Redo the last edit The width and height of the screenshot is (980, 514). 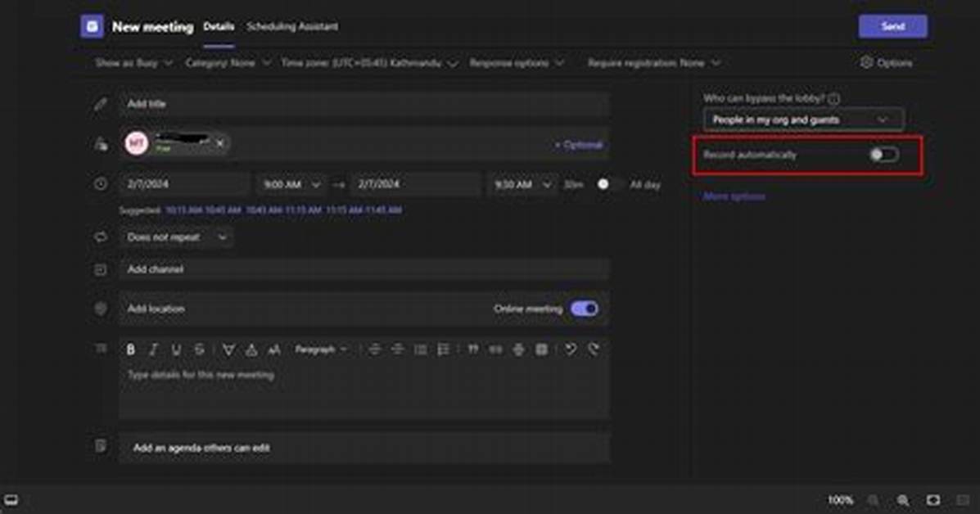594,349
